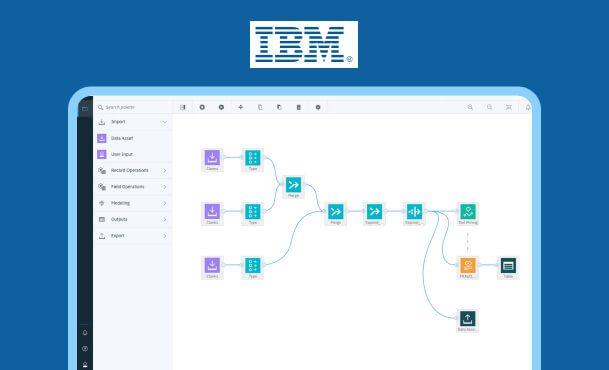Select the purple User Input palette icon
This screenshot has width=609, height=370.
tap(102, 155)
